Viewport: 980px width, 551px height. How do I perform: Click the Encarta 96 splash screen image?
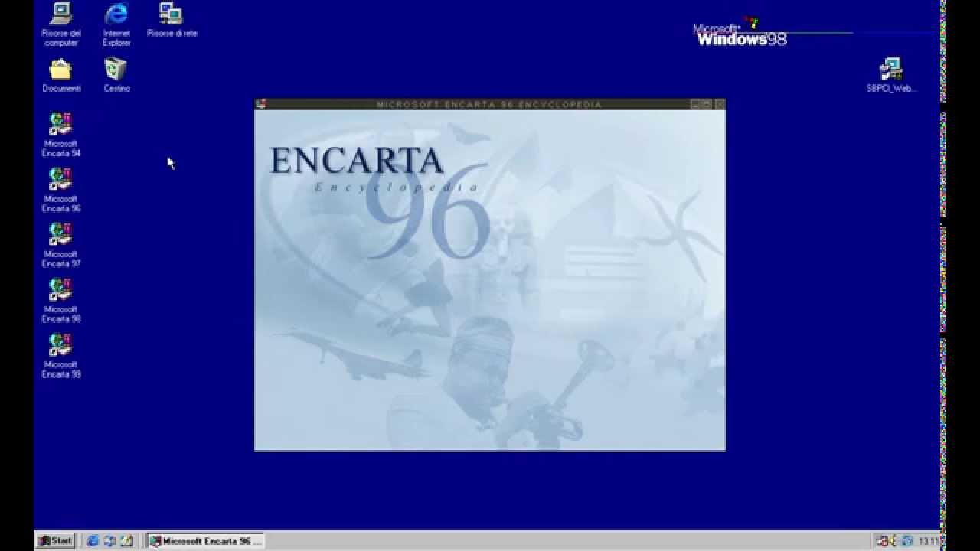coord(490,280)
